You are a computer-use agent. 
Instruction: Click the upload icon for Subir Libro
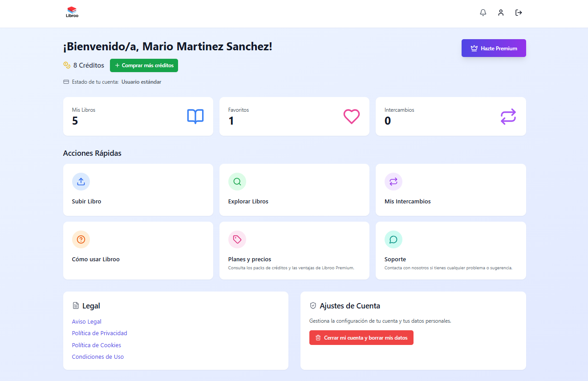tap(81, 182)
